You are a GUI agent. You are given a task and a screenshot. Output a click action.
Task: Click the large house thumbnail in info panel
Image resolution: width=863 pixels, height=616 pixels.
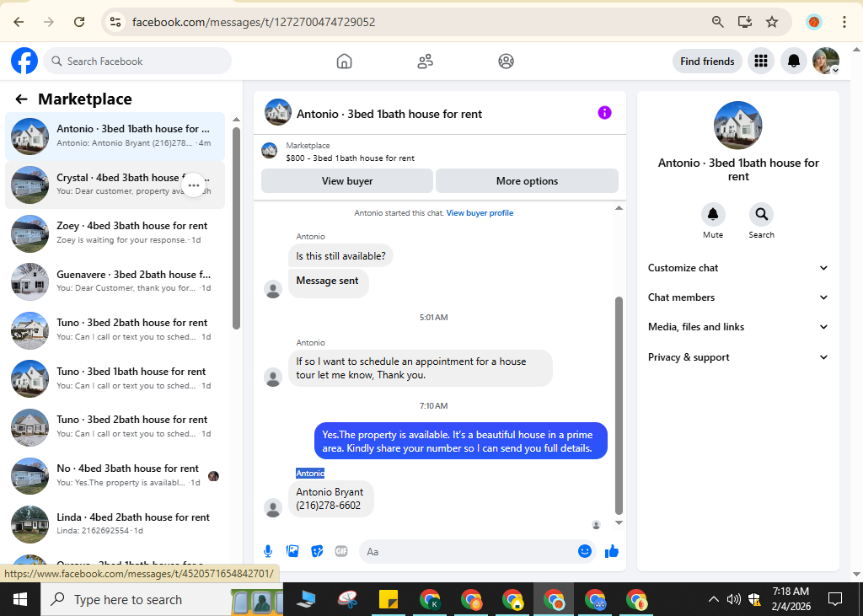pos(737,126)
